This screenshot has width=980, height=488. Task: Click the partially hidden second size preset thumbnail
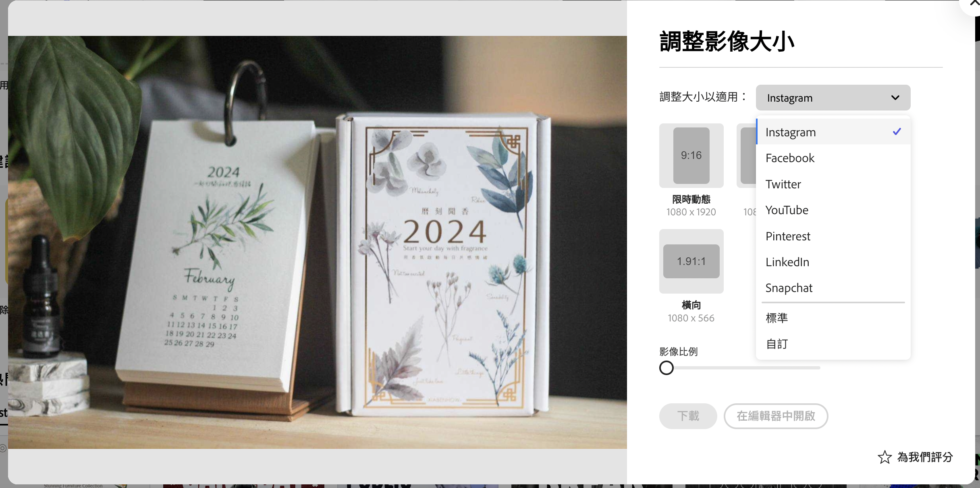[x=746, y=156]
